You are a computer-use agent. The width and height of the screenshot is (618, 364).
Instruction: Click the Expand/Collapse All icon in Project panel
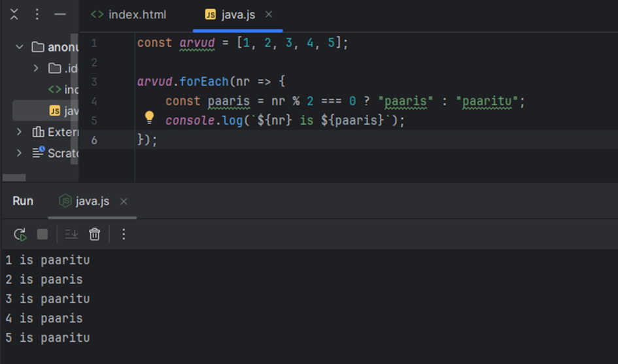coord(14,14)
